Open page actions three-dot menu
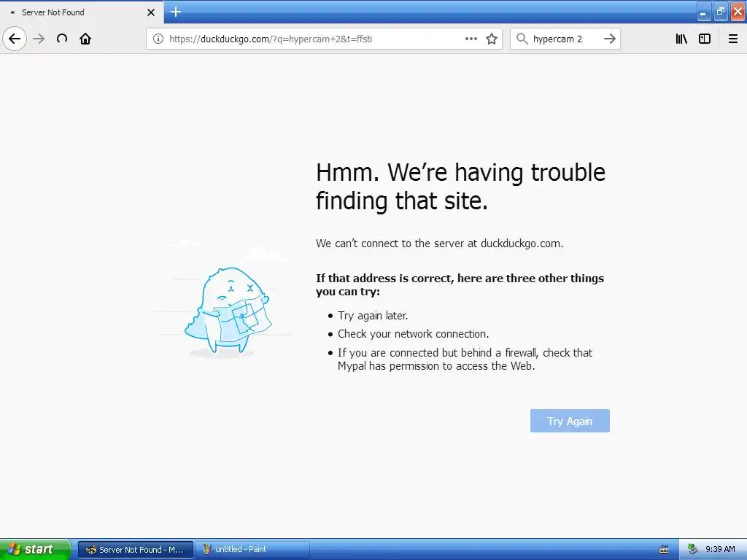 [471, 39]
